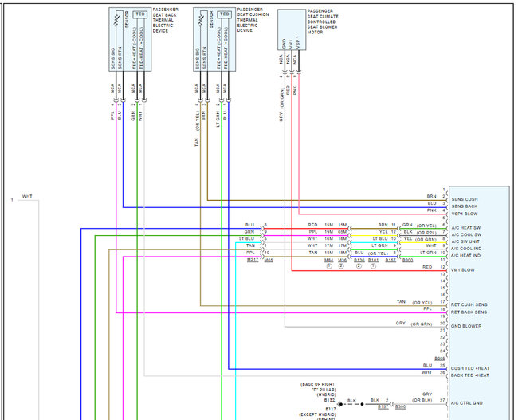518x420 pixels.
Task: Click the B117 ground point label
Action: point(331,409)
